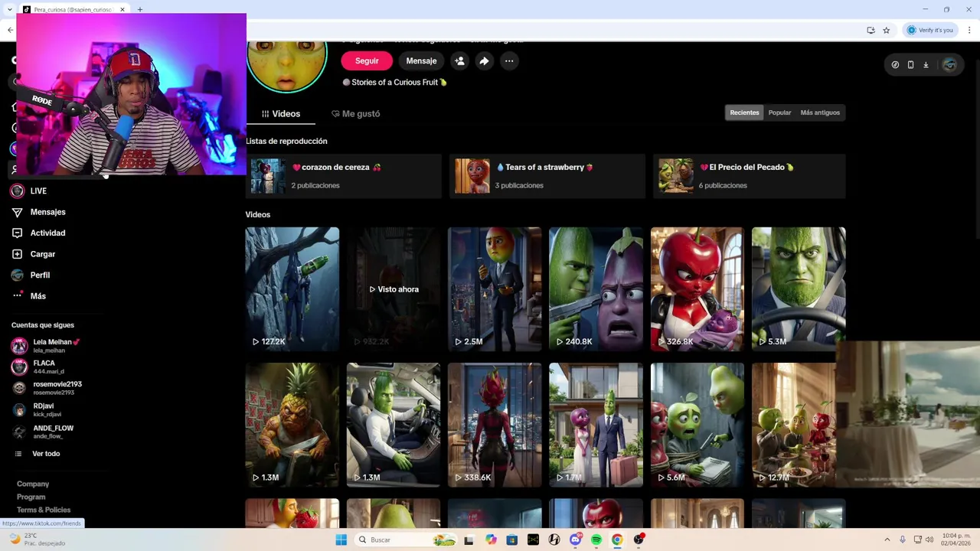Open the video with 127.2K views
The height and width of the screenshot is (551, 980).
(292, 289)
